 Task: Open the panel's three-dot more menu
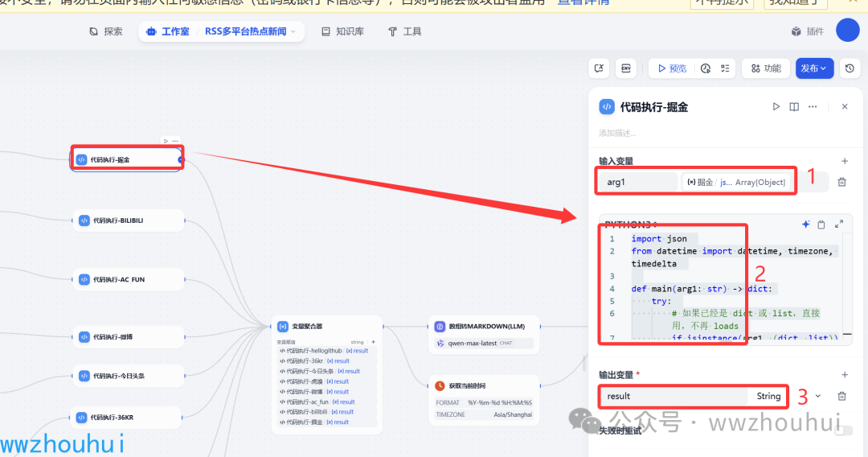coord(812,106)
